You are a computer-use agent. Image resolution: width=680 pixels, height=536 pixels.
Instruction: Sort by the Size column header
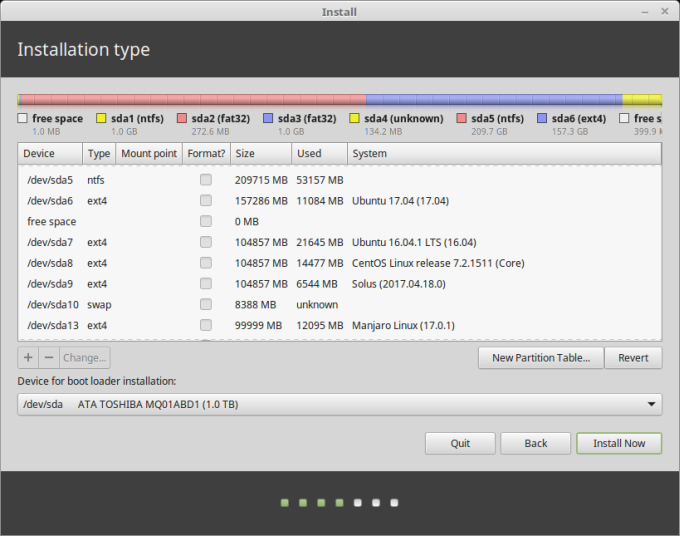click(x=261, y=154)
